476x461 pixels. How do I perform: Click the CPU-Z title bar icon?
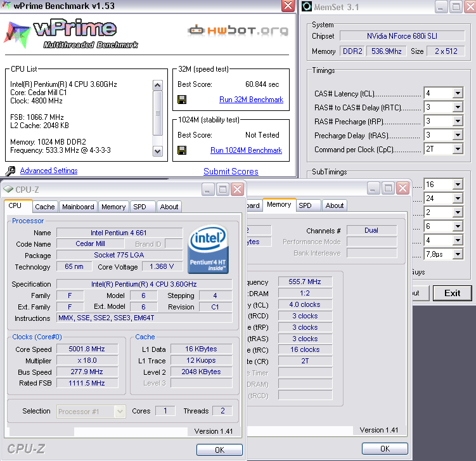pos(8,189)
